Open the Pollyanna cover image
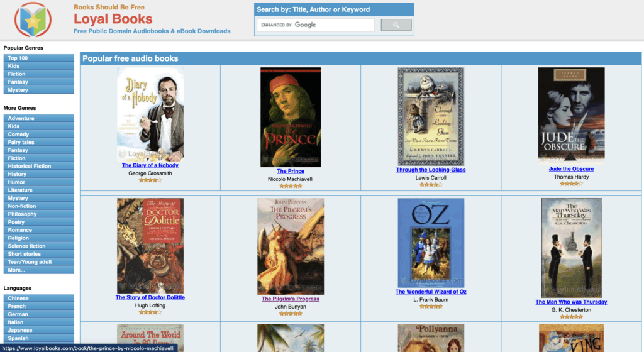 tap(431, 338)
